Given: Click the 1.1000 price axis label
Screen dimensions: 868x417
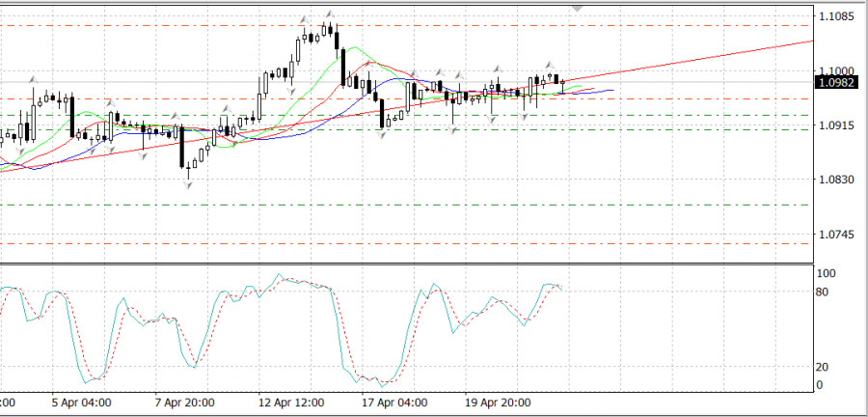Looking at the screenshot, I should [x=834, y=71].
